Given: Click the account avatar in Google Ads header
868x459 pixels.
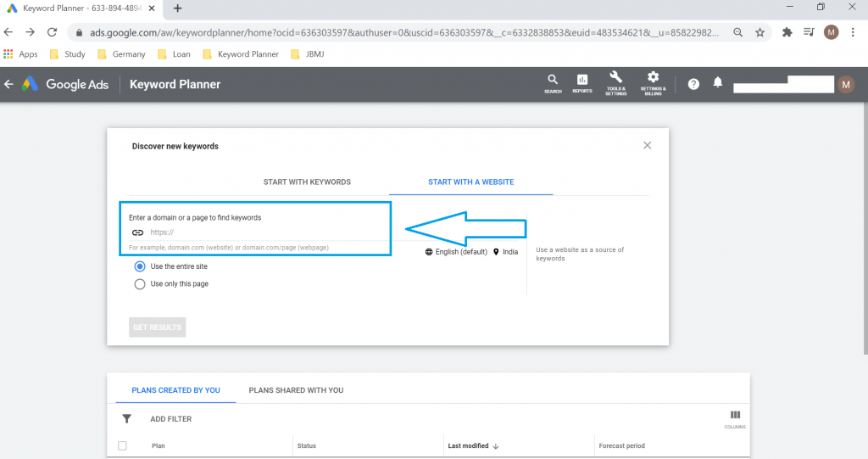Looking at the screenshot, I should point(846,84).
